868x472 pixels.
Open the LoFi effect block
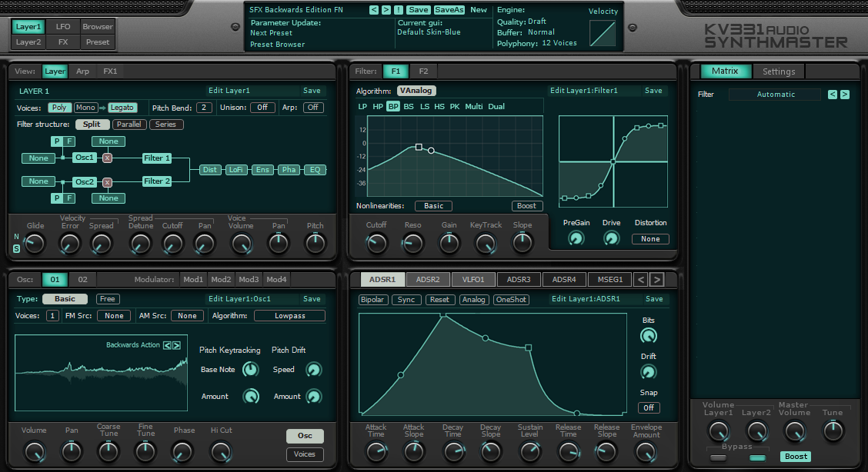pos(235,170)
